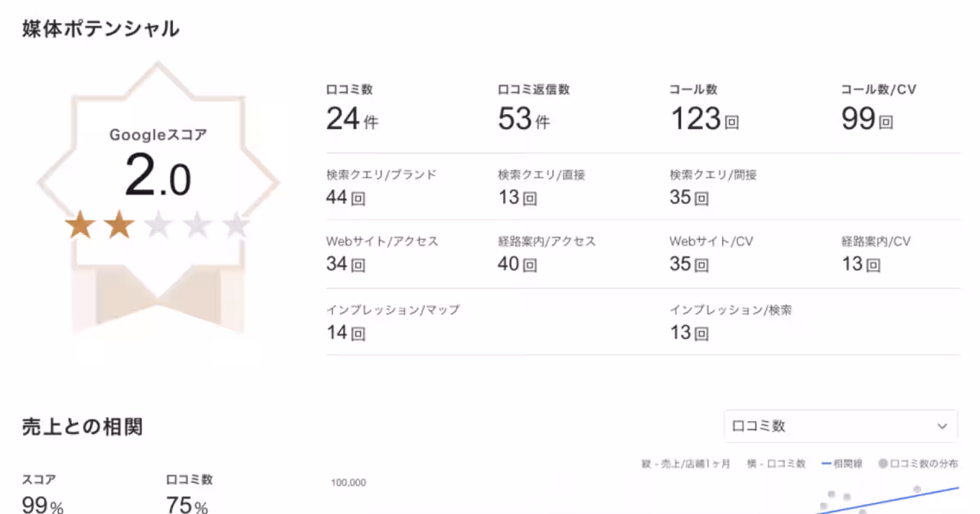
Task: Click the second gold star under Googleスコア
Action: point(119,226)
